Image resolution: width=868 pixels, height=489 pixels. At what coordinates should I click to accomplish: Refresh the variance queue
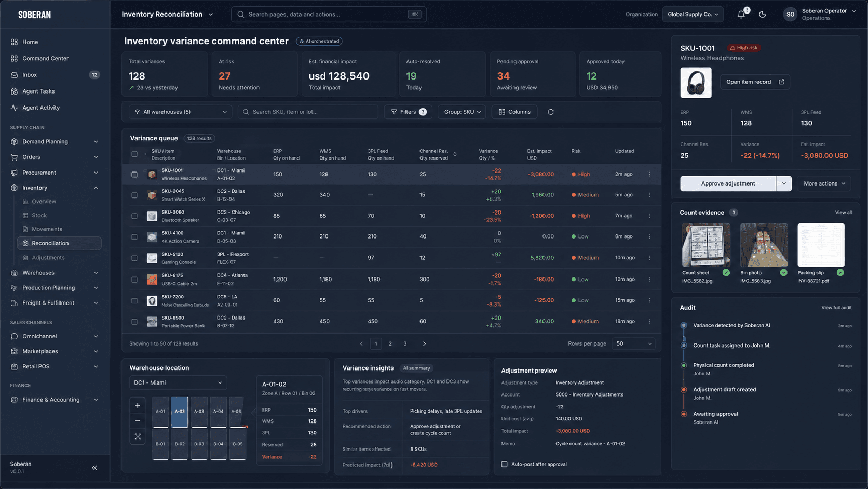tap(551, 112)
